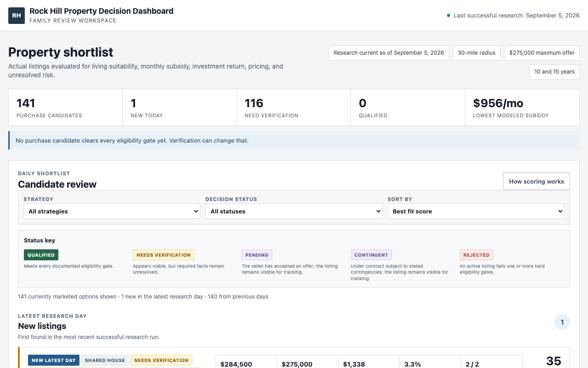The height and width of the screenshot is (368, 588).
Task: Open the Sort By dropdown
Action: tap(476, 211)
